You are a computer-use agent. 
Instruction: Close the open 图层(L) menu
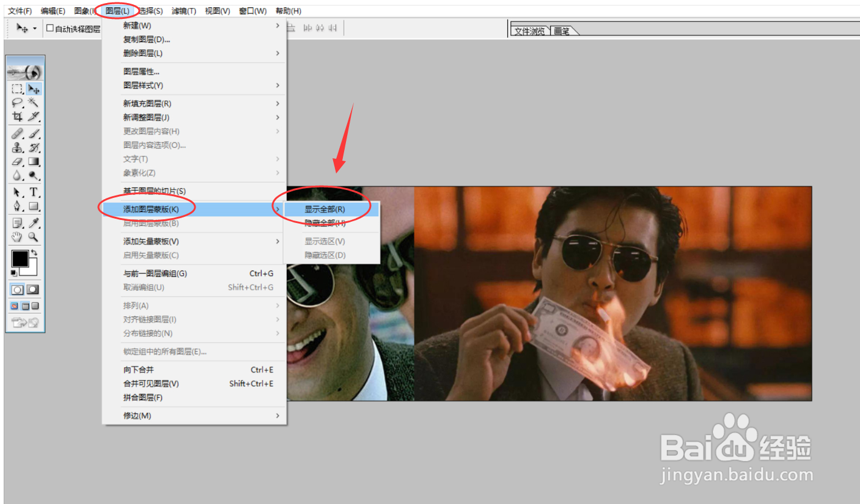click(x=117, y=11)
